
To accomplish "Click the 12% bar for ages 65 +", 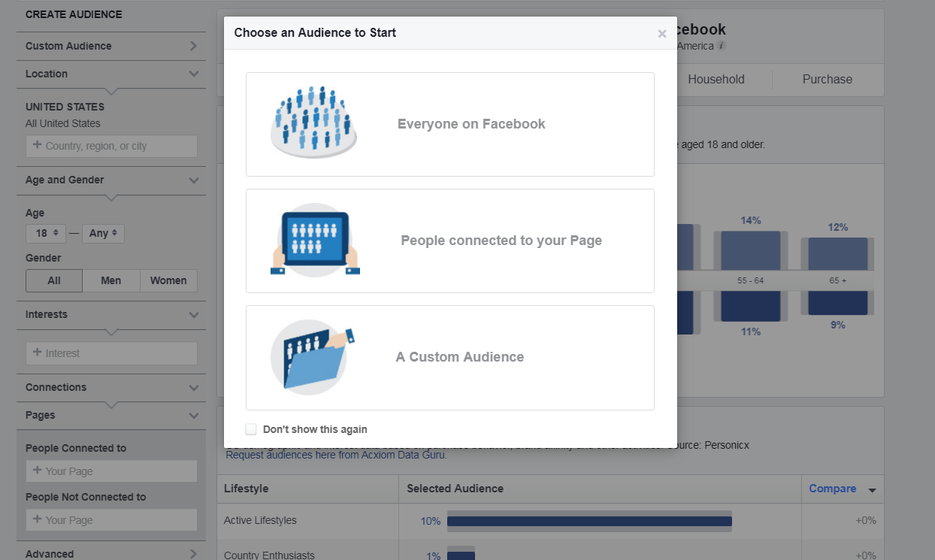I will (838, 254).
